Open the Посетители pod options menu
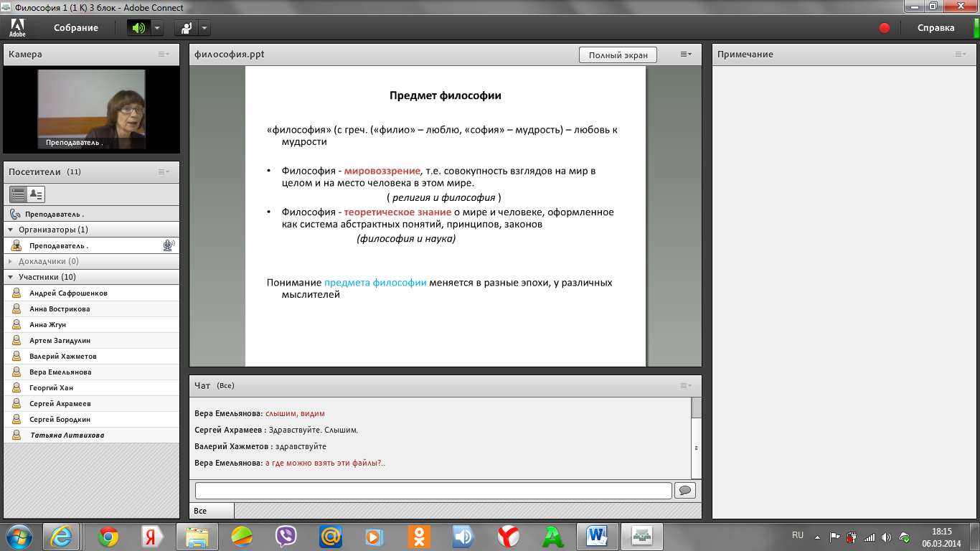 click(x=164, y=172)
